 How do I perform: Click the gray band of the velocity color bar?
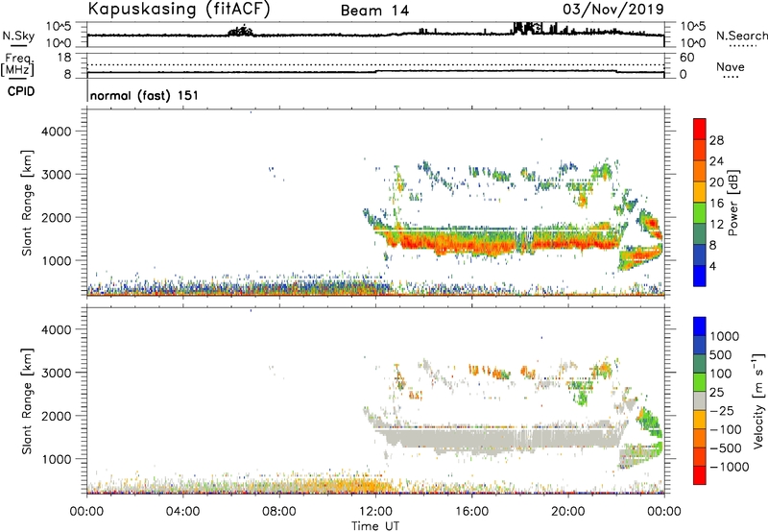tap(700, 400)
